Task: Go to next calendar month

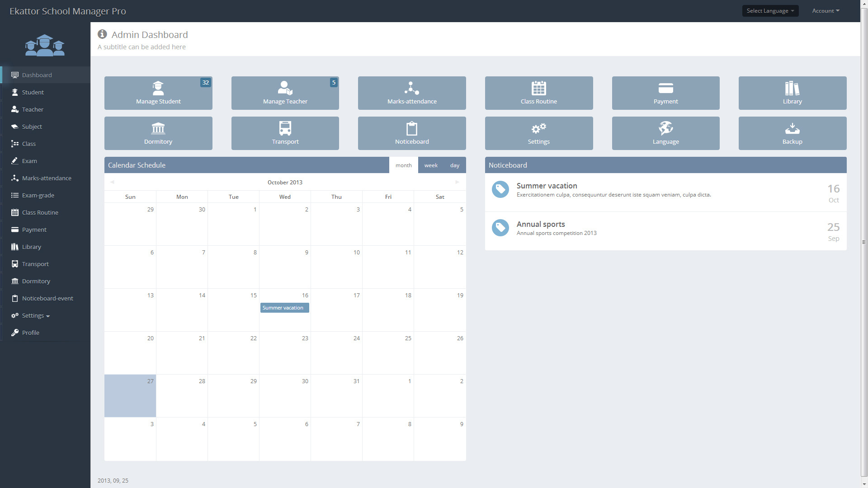Action: click(x=457, y=182)
